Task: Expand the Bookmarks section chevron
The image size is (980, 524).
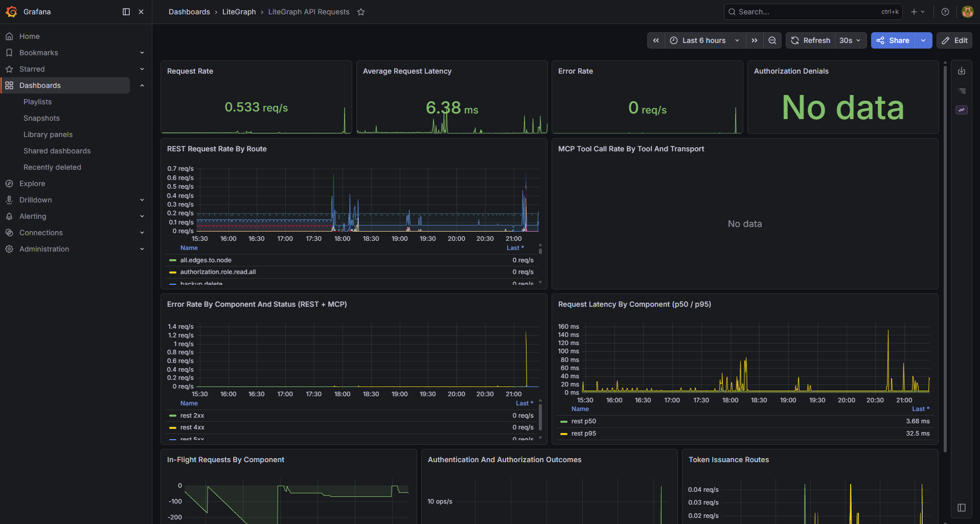Action: [x=142, y=53]
